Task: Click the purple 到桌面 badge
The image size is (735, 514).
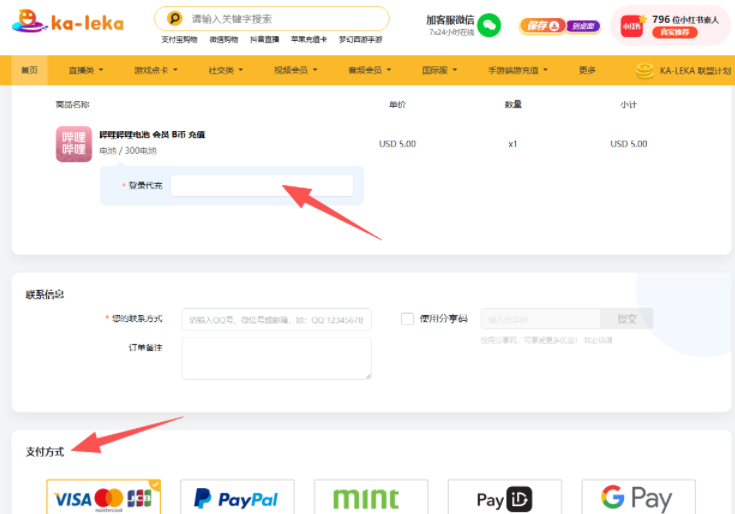Action: [583, 26]
